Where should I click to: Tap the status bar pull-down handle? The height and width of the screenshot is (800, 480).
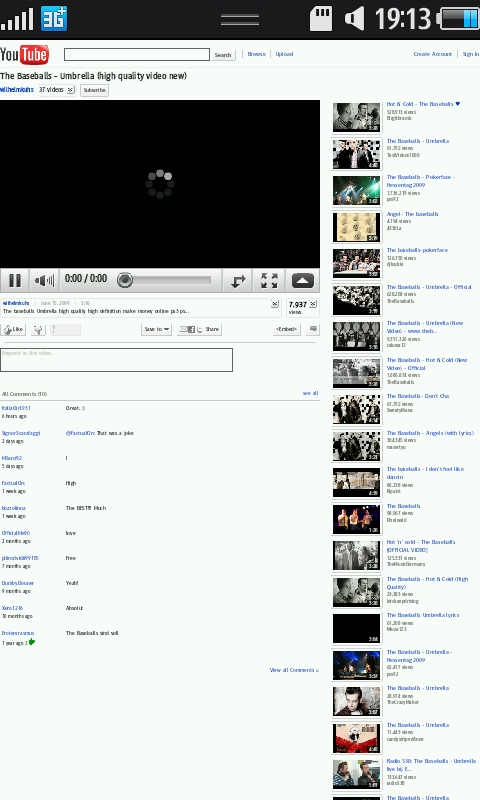240,20
